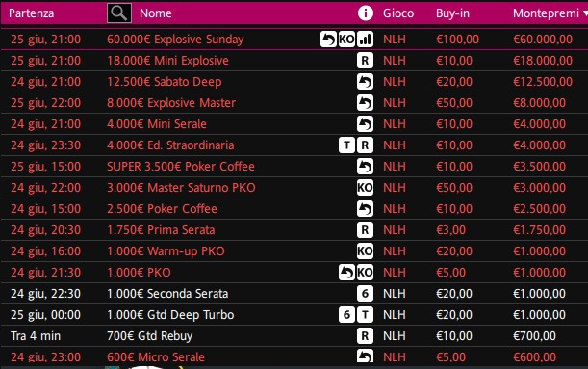Click re-entry icon on Micro Serale row
This screenshot has height=369, width=588.
[x=365, y=356]
